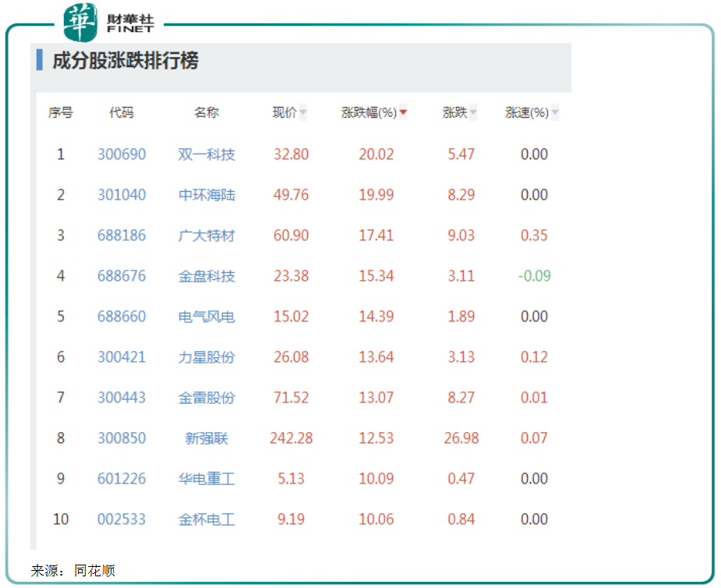Open stock code 300443

(x=122, y=397)
